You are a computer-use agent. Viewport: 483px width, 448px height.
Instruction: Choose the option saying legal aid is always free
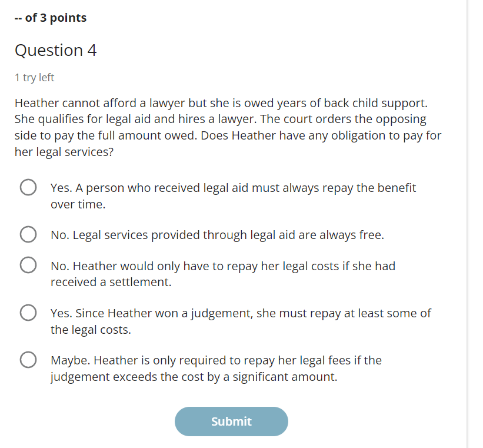click(x=28, y=234)
